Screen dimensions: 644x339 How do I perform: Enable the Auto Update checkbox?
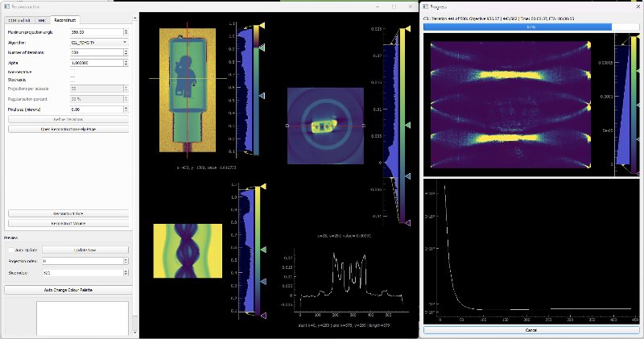pyautogui.click(x=11, y=250)
